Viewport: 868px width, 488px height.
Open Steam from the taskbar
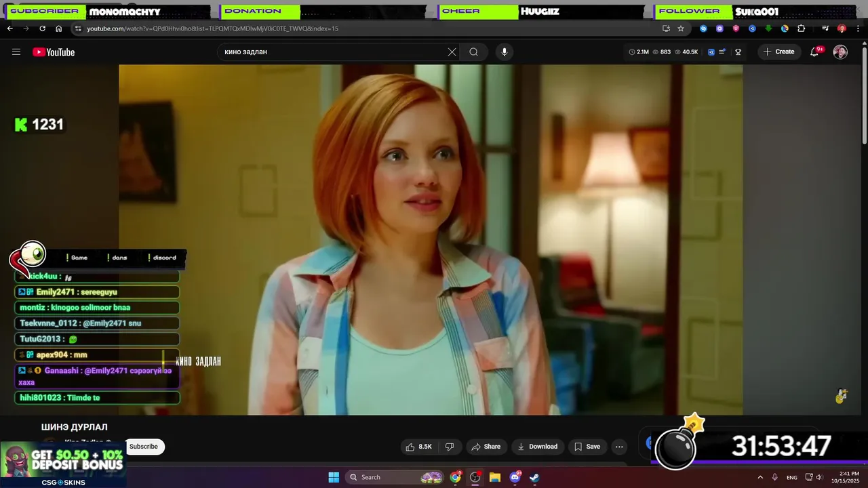click(534, 477)
